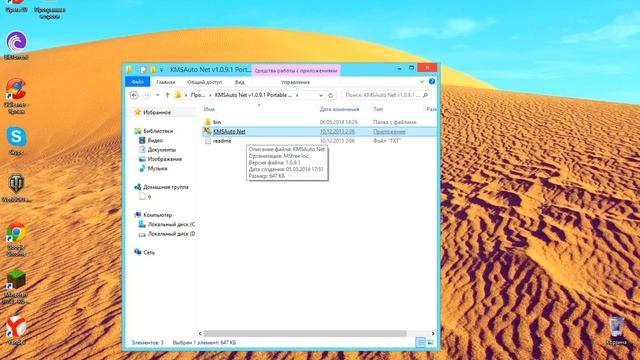The height and width of the screenshot is (360, 640).
Task: Select the user item under Домашняя группа
Action: pos(146,197)
